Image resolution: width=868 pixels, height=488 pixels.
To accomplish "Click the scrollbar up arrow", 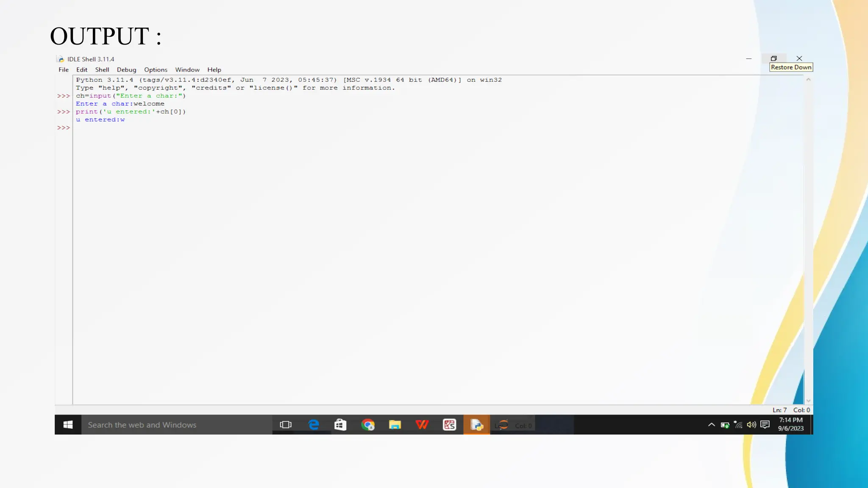I will [808, 80].
